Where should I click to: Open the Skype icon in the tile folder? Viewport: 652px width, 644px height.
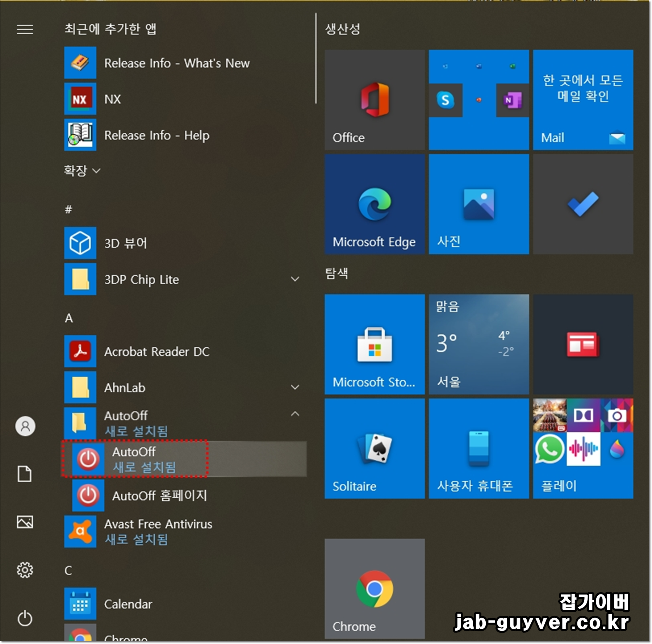pyautogui.click(x=446, y=100)
